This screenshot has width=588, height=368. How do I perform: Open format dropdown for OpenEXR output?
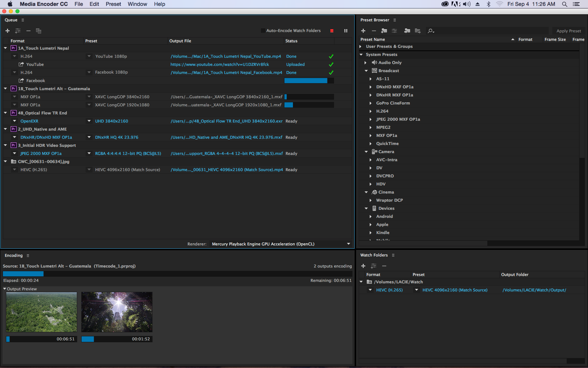[x=14, y=121]
